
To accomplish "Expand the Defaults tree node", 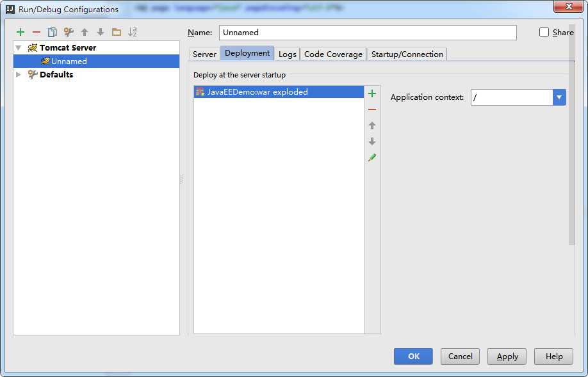I will click(x=18, y=75).
